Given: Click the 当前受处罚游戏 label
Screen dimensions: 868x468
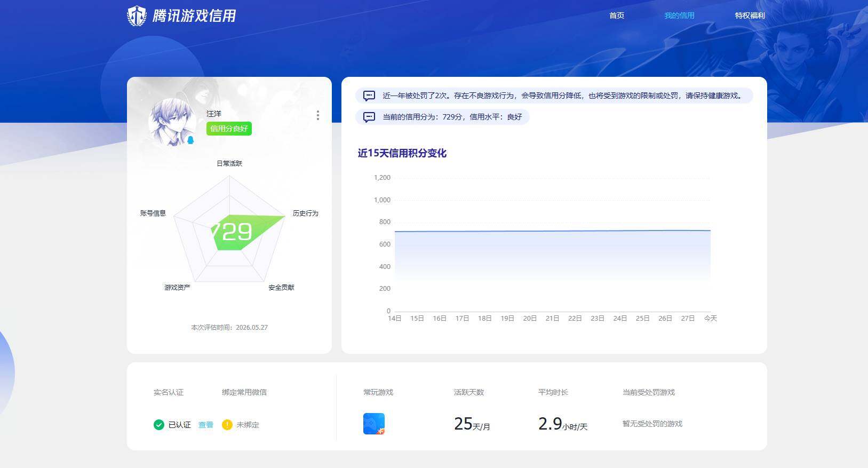Looking at the screenshot, I should 649,392.
